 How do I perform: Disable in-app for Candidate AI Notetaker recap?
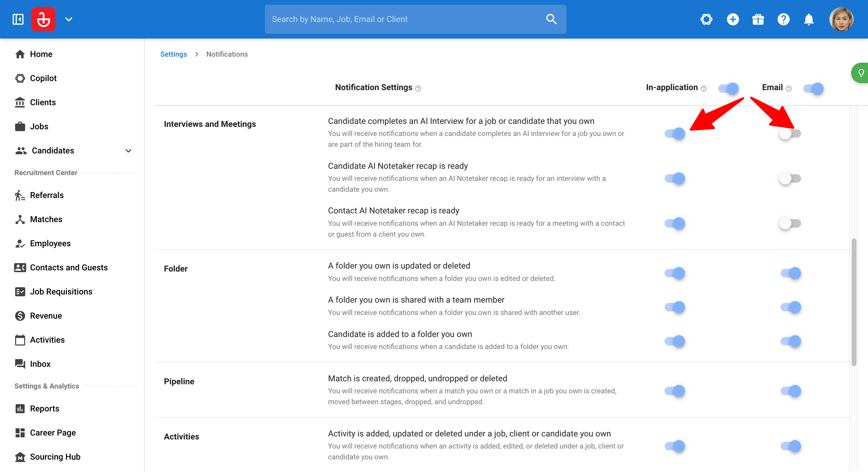tap(675, 178)
